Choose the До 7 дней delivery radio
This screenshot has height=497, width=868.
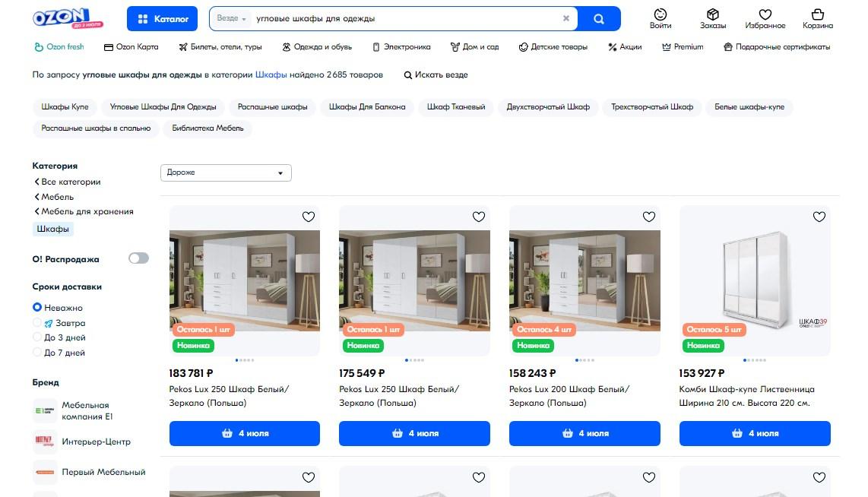point(37,352)
